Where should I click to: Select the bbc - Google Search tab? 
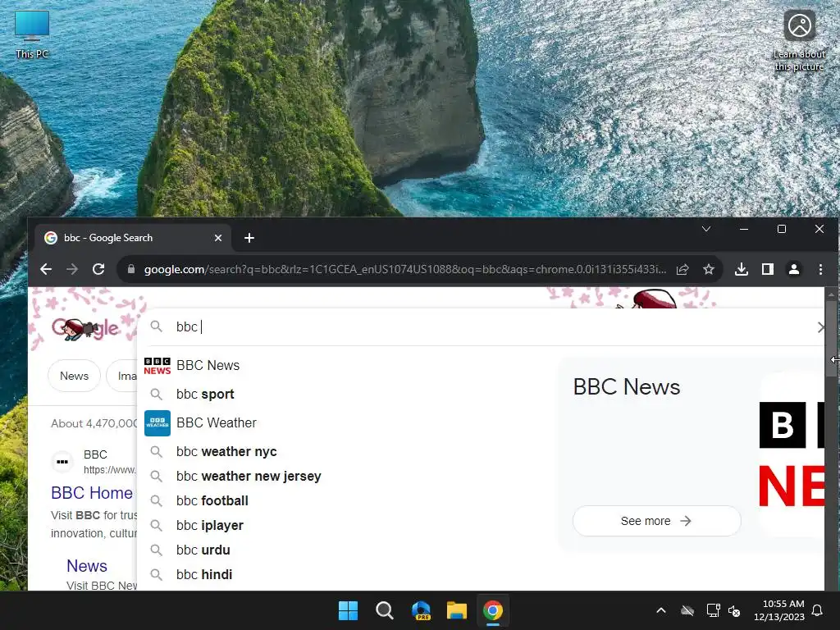click(133, 238)
